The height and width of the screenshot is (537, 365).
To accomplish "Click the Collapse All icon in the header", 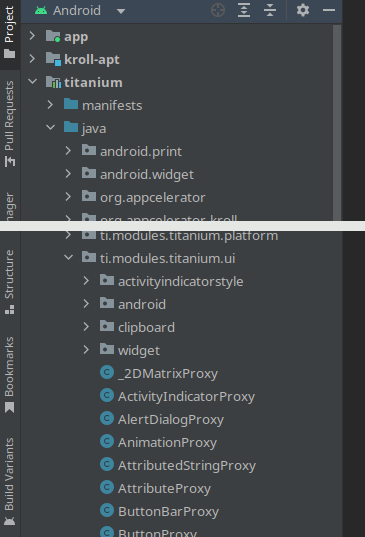I will point(270,10).
